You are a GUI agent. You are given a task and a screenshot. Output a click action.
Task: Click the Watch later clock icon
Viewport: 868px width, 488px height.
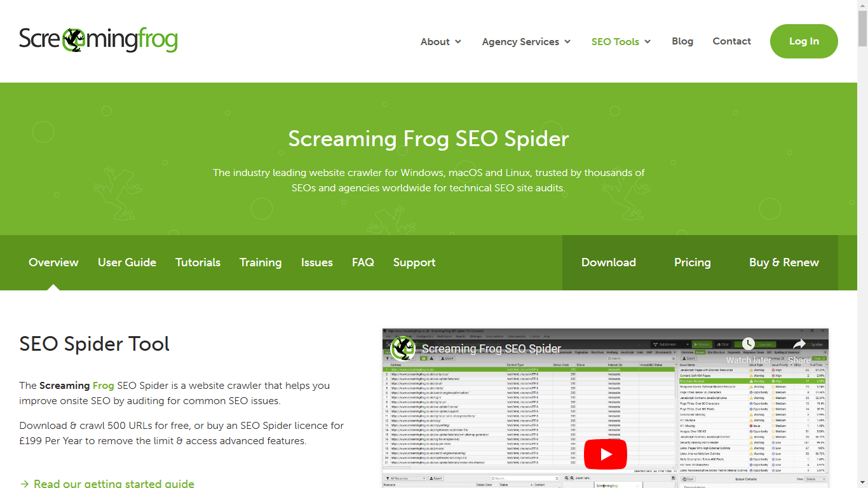pos(748,344)
